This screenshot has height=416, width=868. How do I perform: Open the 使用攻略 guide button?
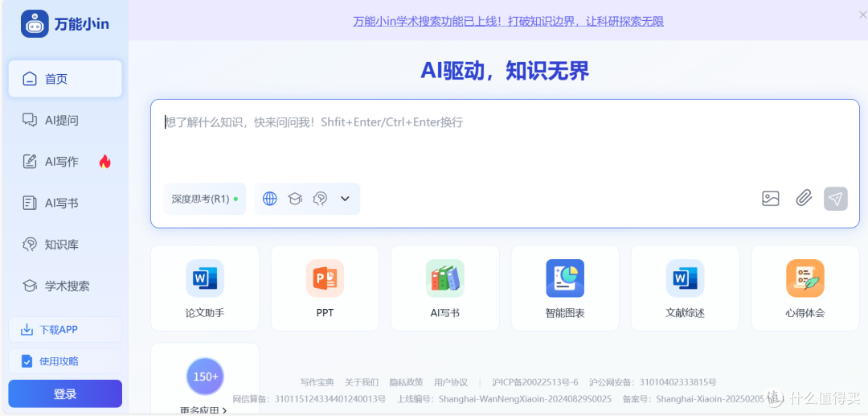(x=65, y=361)
